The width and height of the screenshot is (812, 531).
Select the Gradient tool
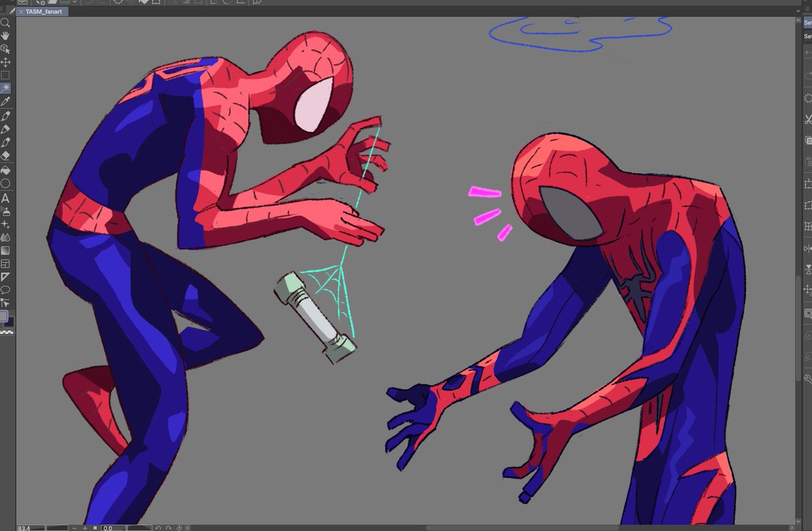coord(5,250)
